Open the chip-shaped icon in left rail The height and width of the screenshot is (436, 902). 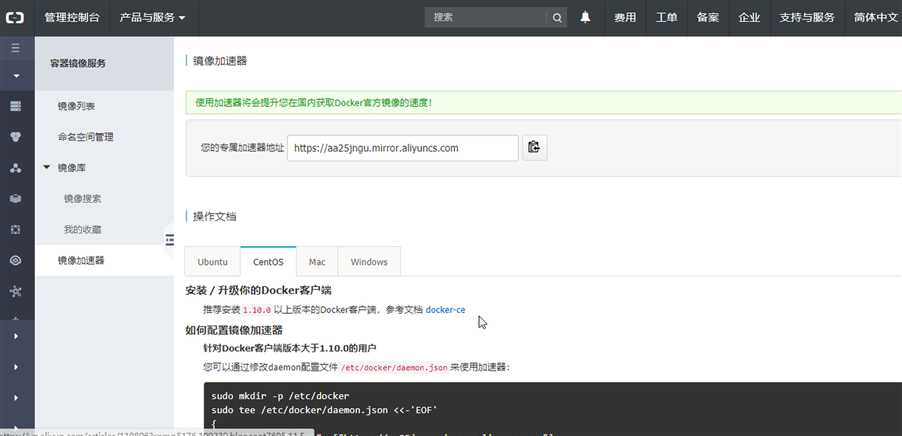pos(16,230)
